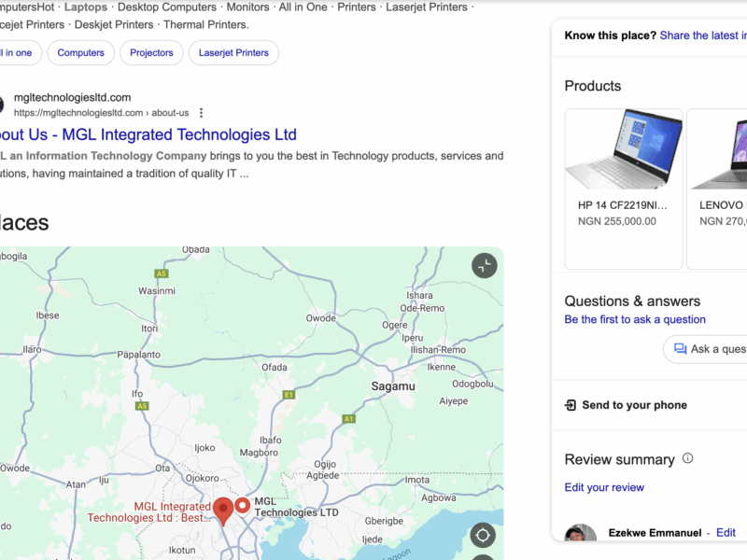Image resolution: width=747 pixels, height=560 pixels.
Task: Click the E1 highway shield on map
Action: point(289,395)
